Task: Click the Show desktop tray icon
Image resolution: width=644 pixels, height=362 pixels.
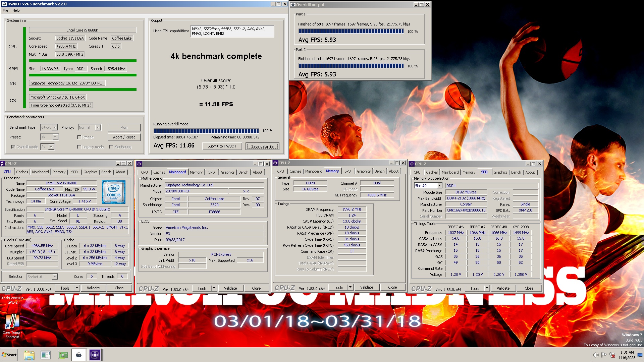Action: 640,355
